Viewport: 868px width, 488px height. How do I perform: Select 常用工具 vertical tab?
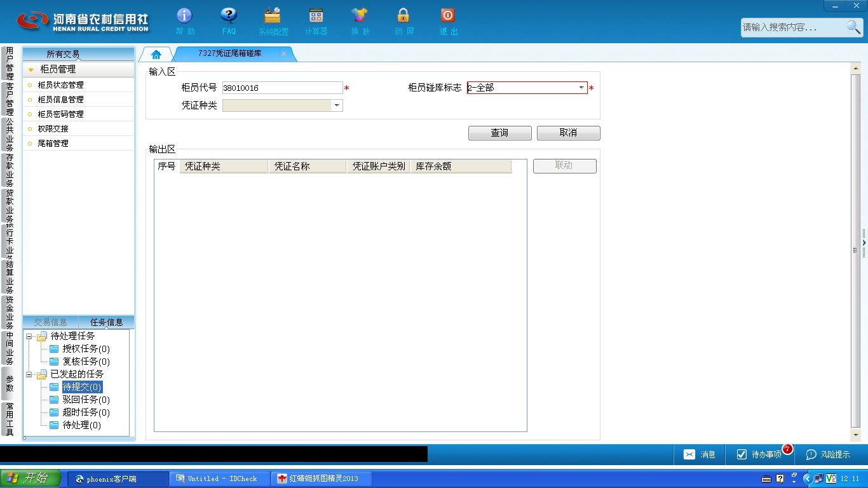10,419
